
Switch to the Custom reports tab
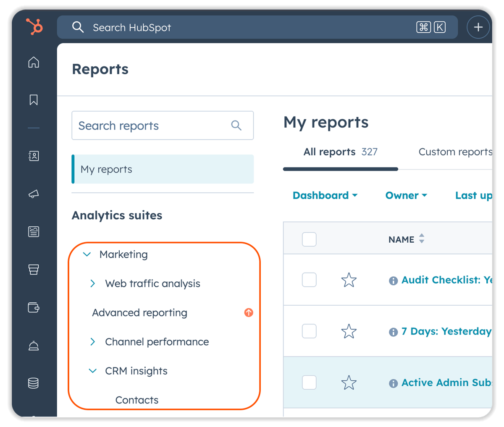pyautogui.click(x=455, y=152)
